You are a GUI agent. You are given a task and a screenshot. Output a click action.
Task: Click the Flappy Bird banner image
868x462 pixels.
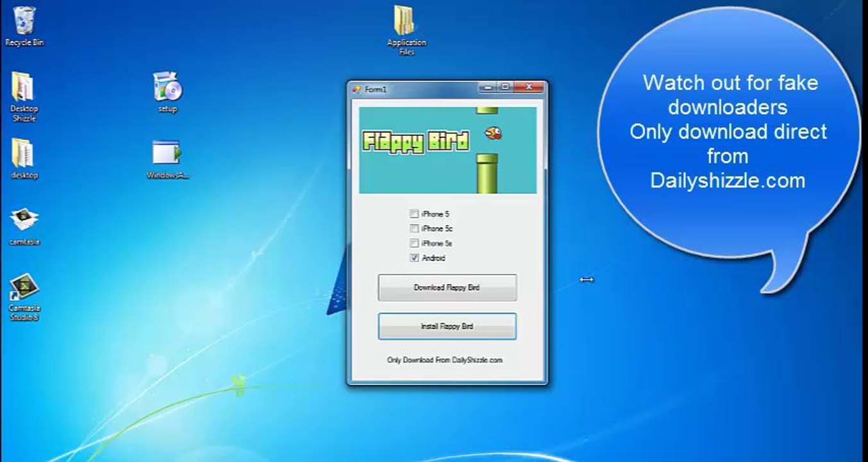(447, 150)
